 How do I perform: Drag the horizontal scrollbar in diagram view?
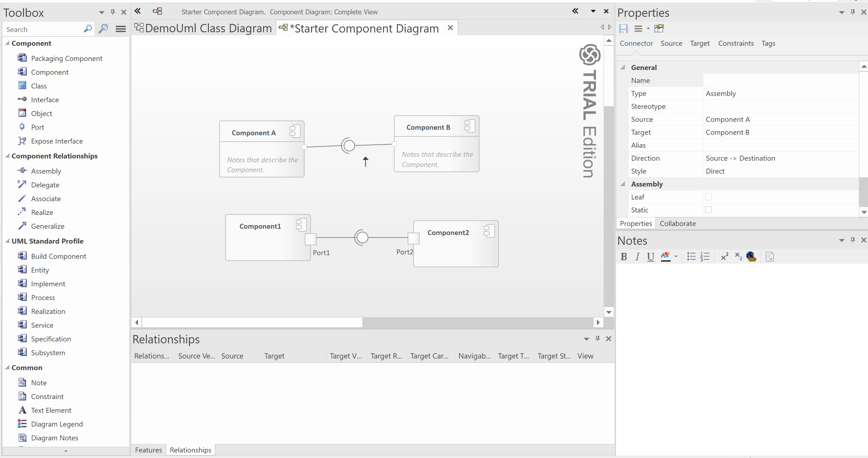point(252,322)
